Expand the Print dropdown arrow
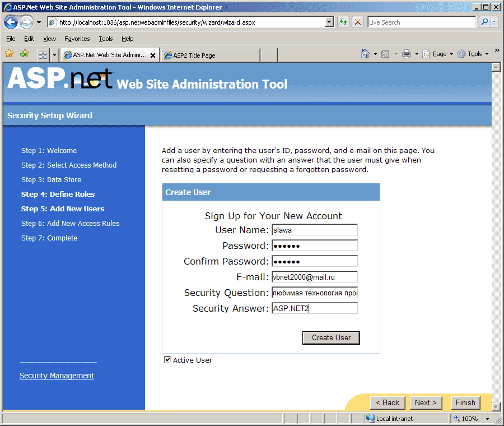The height and width of the screenshot is (426, 504). 417,54
